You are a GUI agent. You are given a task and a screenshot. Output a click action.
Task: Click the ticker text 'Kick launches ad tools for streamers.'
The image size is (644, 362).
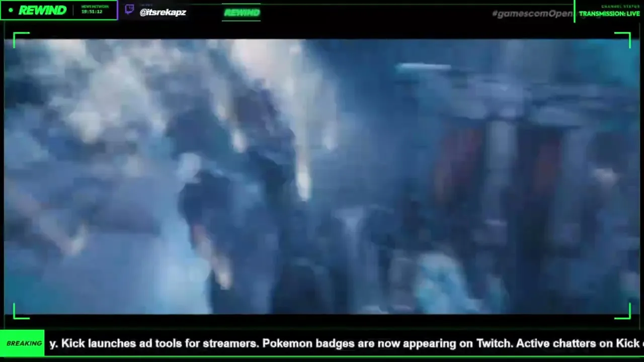pyautogui.click(x=159, y=343)
